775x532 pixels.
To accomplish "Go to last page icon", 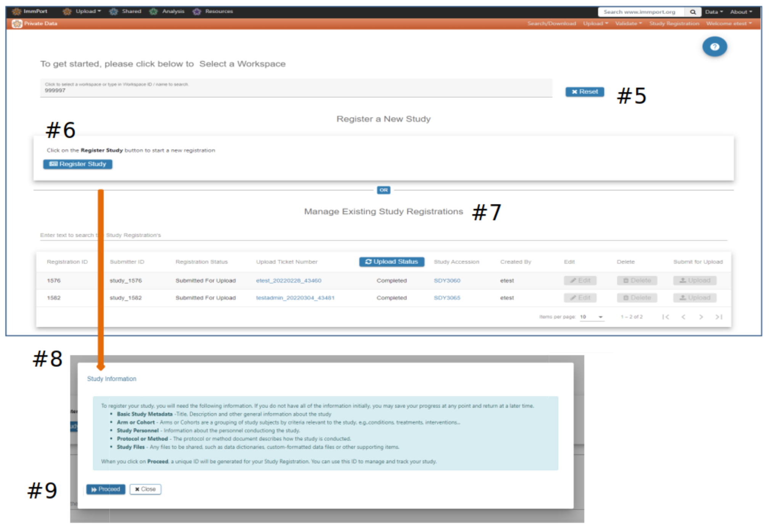I will tap(719, 317).
